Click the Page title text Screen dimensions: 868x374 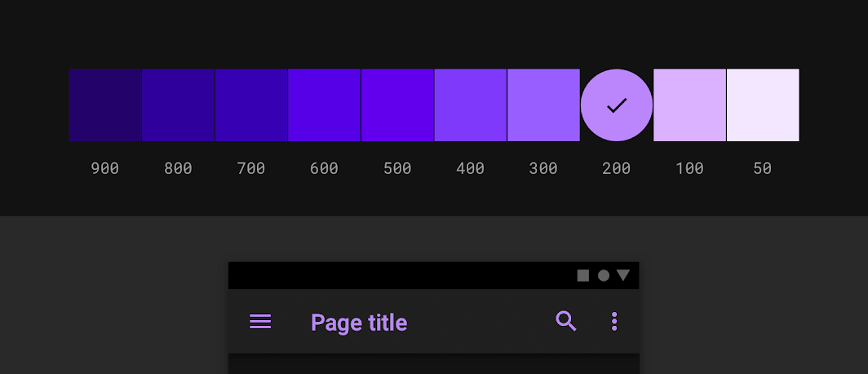(359, 323)
